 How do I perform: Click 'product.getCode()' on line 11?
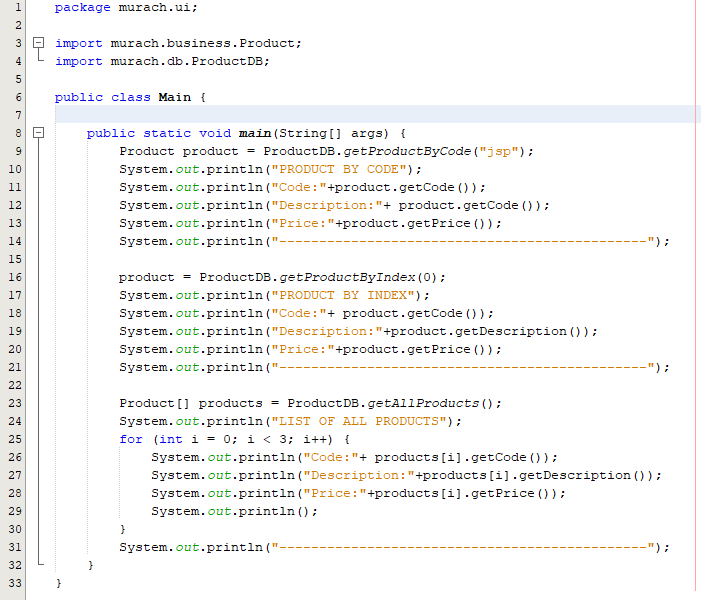pos(405,187)
